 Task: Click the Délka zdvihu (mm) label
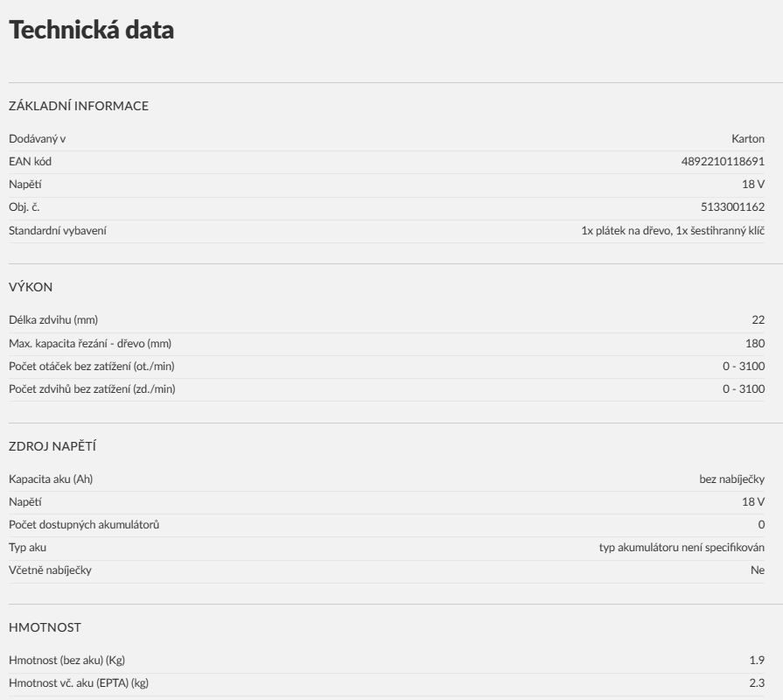pos(53,320)
